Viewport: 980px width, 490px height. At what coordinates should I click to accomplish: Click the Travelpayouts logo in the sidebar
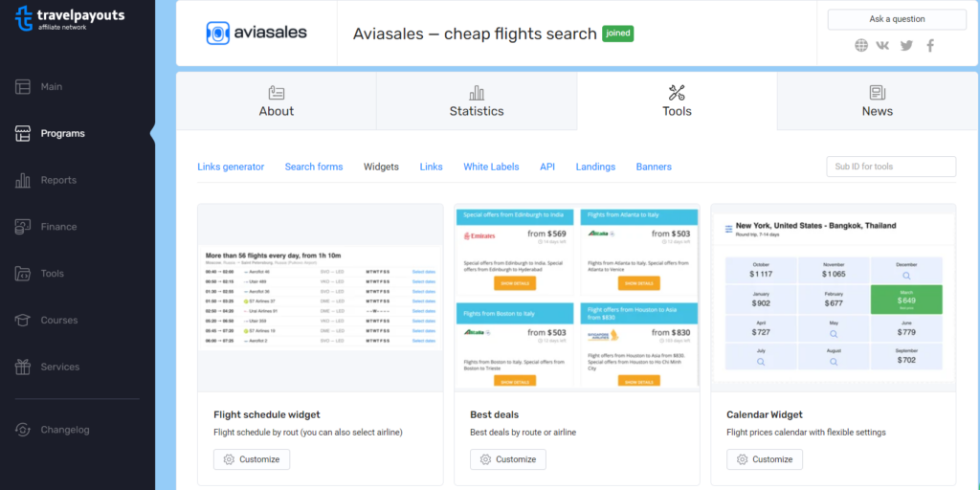(x=70, y=18)
